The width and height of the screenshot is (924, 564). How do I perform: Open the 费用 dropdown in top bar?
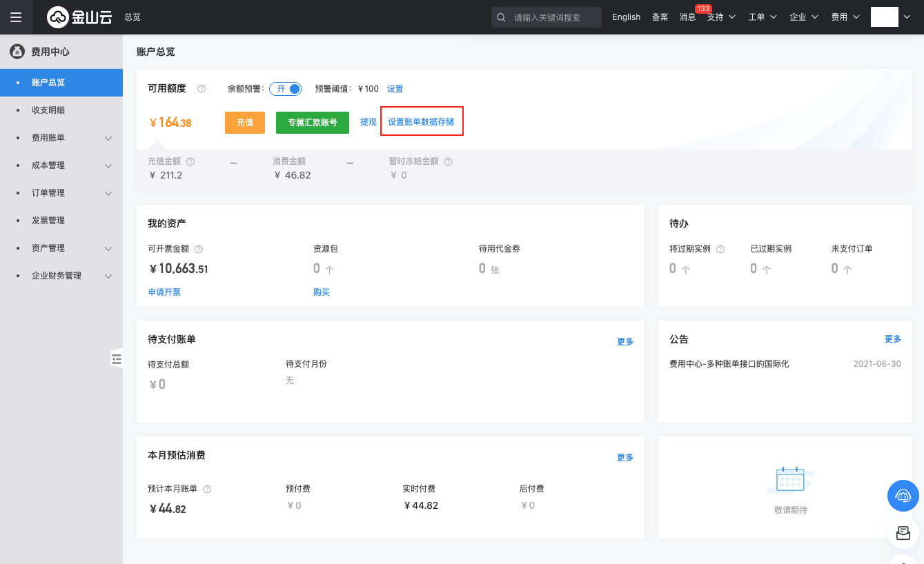[x=845, y=17]
